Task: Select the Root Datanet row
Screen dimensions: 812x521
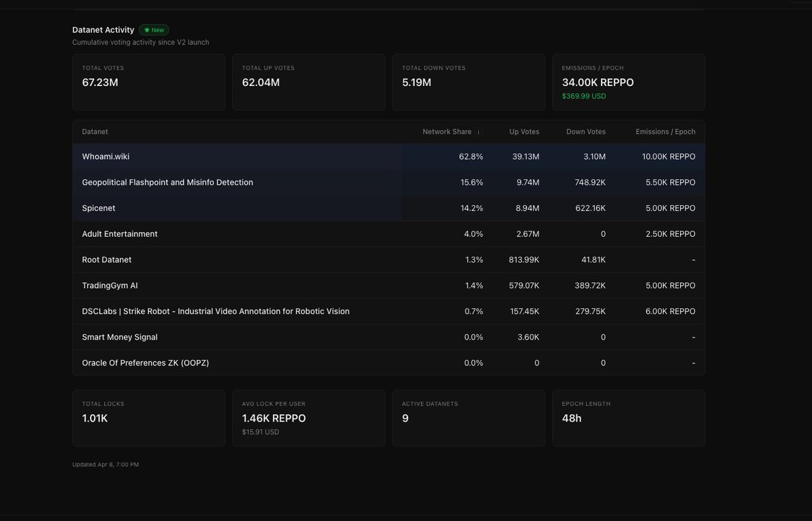Action: tap(388, 259)
